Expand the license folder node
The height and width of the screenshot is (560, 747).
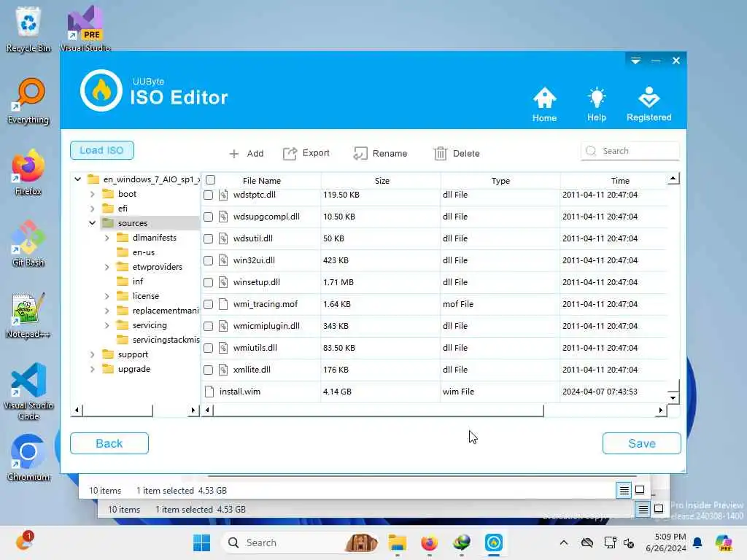tap(107, 296)
